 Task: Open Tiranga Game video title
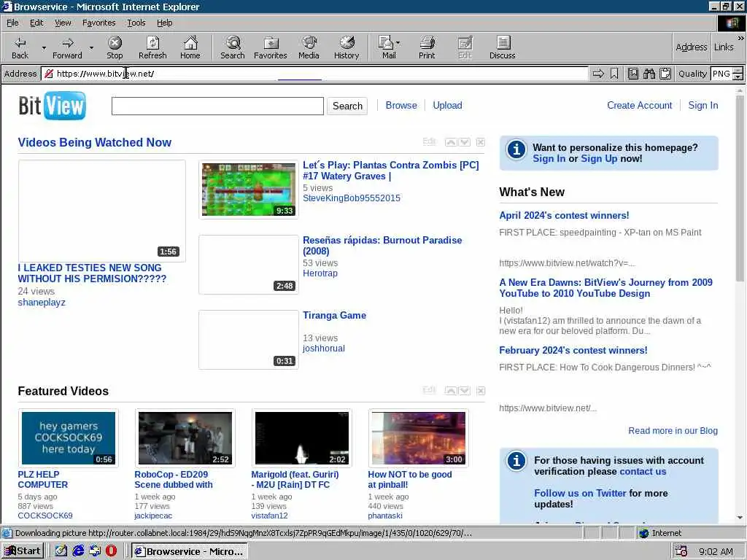coord(334,315)
